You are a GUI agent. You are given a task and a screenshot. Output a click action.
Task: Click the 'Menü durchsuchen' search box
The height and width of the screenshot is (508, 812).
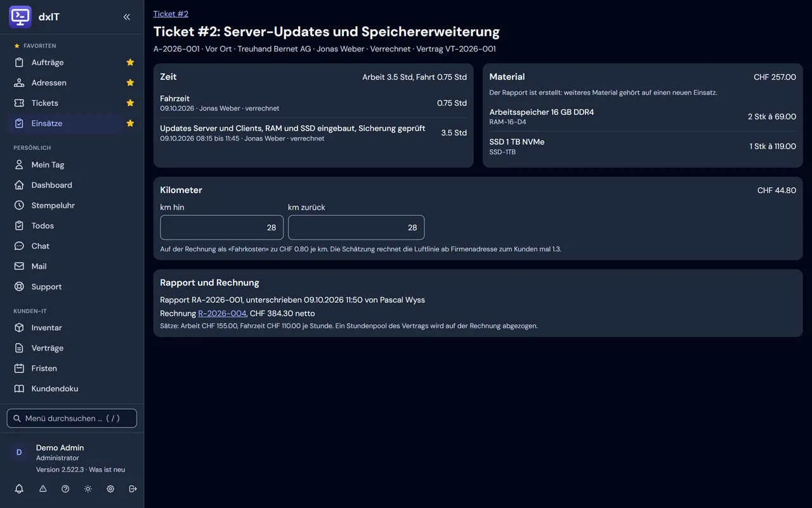(x=72, y=418)
